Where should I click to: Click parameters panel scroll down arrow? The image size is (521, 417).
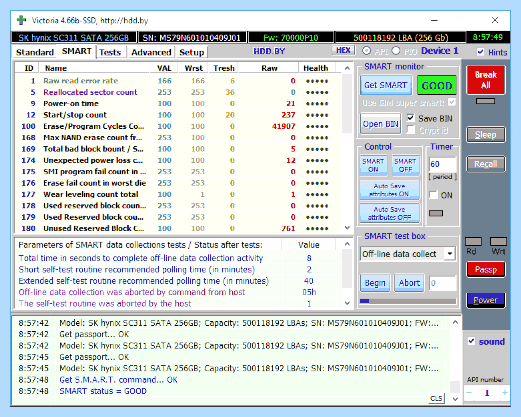click(x=347, y=303)
